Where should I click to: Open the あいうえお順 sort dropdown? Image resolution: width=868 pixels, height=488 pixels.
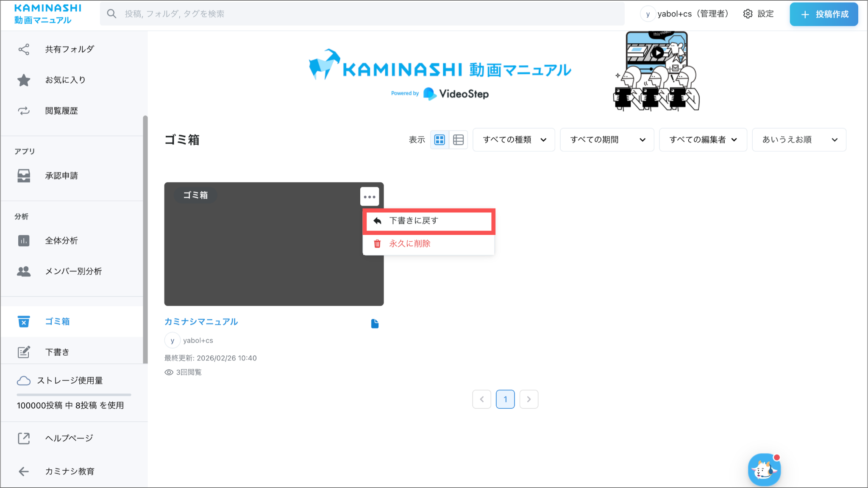[799, 140]
